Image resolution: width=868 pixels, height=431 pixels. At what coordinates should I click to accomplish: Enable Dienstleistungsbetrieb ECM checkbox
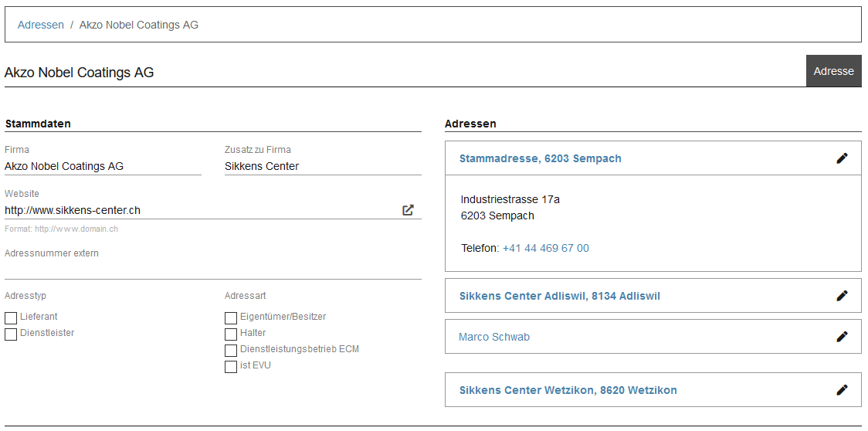pos(231,350)
